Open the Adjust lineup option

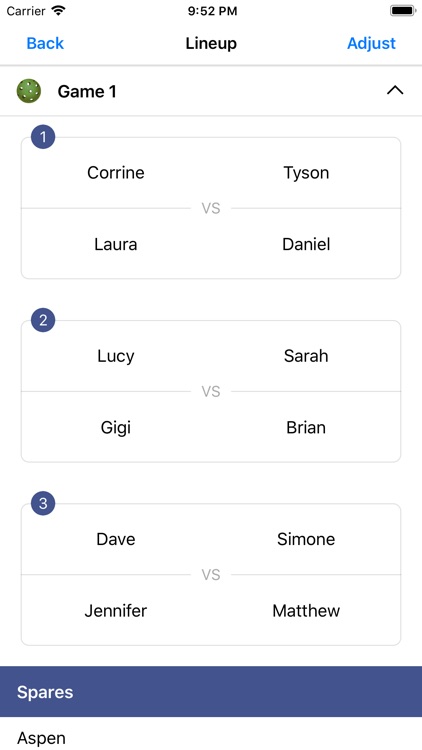[x=371, y=43]
